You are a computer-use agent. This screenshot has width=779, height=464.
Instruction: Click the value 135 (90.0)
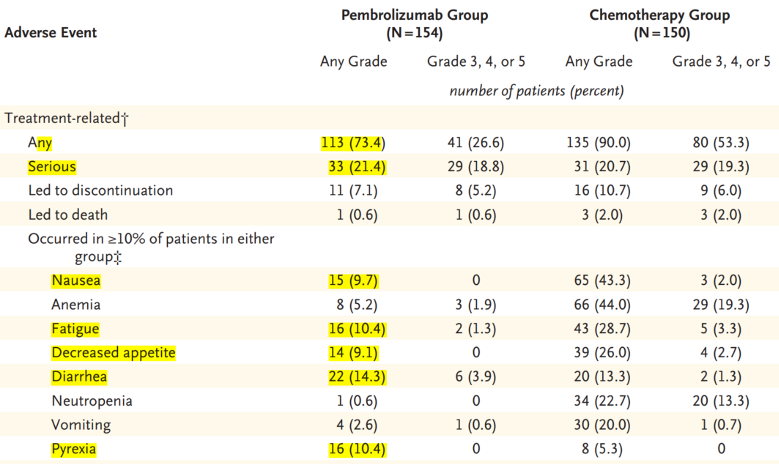pos(599,142)
